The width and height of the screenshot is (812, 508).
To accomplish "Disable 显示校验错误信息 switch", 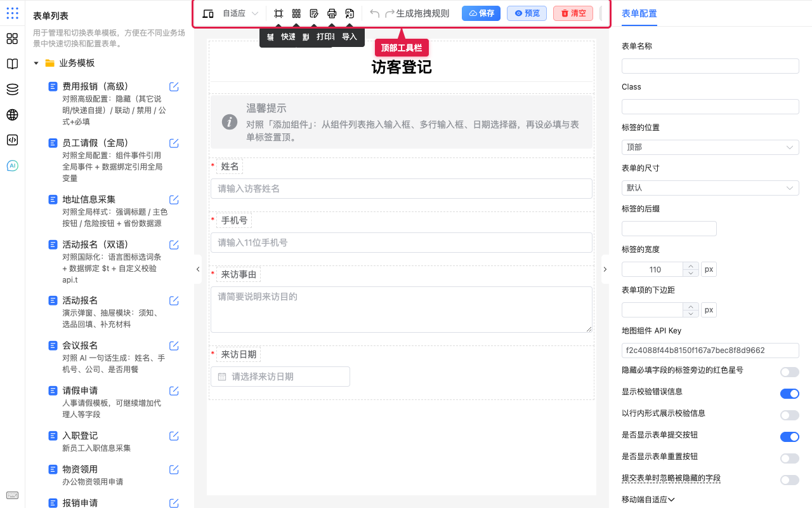I will pyautogui.click(x=789, y=394).
